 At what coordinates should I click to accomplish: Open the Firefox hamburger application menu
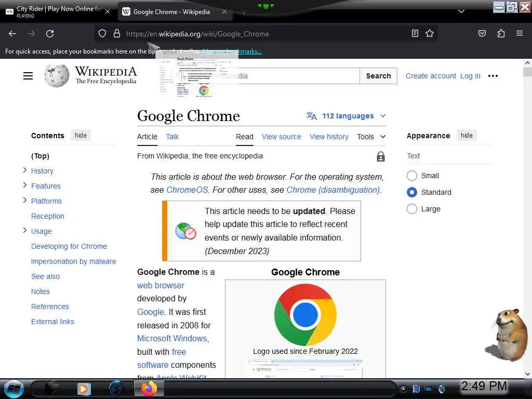pos(519,33)
